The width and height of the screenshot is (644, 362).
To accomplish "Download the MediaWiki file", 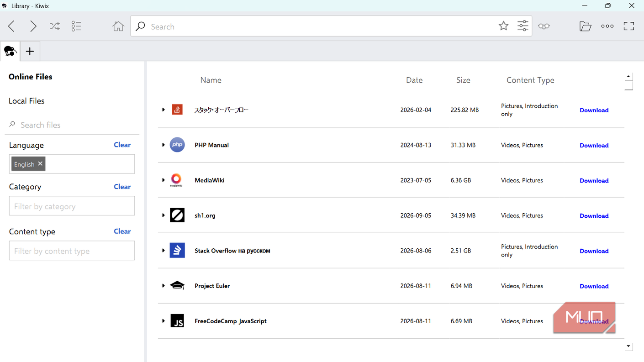I will (594, 180).
